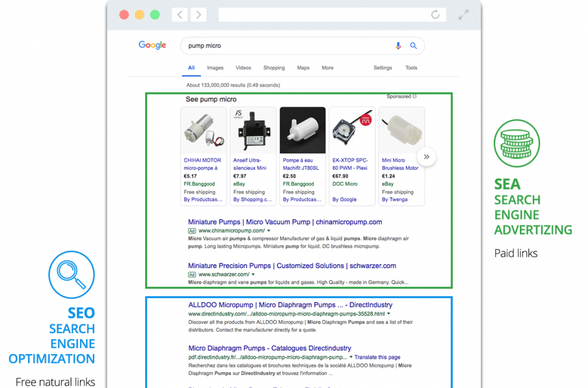Open the Pompe à eau Machifit product image
588x388 pixels.
click(x=303, y=130)
